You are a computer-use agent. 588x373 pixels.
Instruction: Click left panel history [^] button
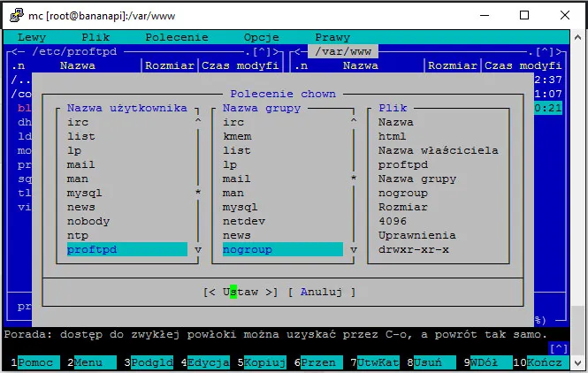[262, 51]
